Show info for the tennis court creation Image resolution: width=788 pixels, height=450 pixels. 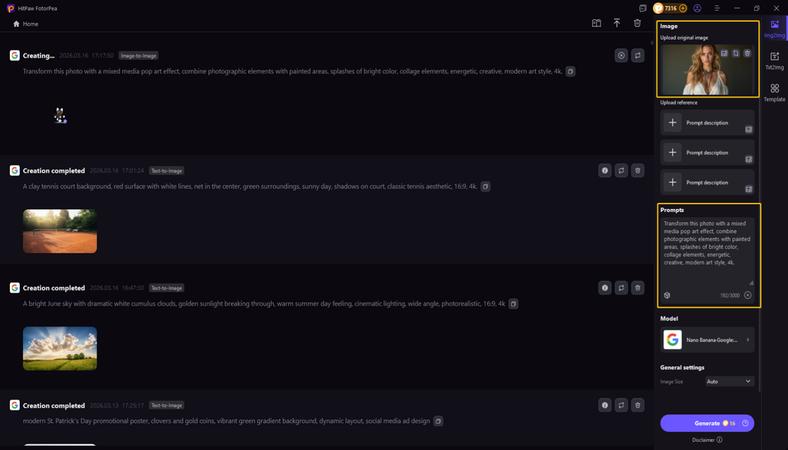tap(604, 171)
